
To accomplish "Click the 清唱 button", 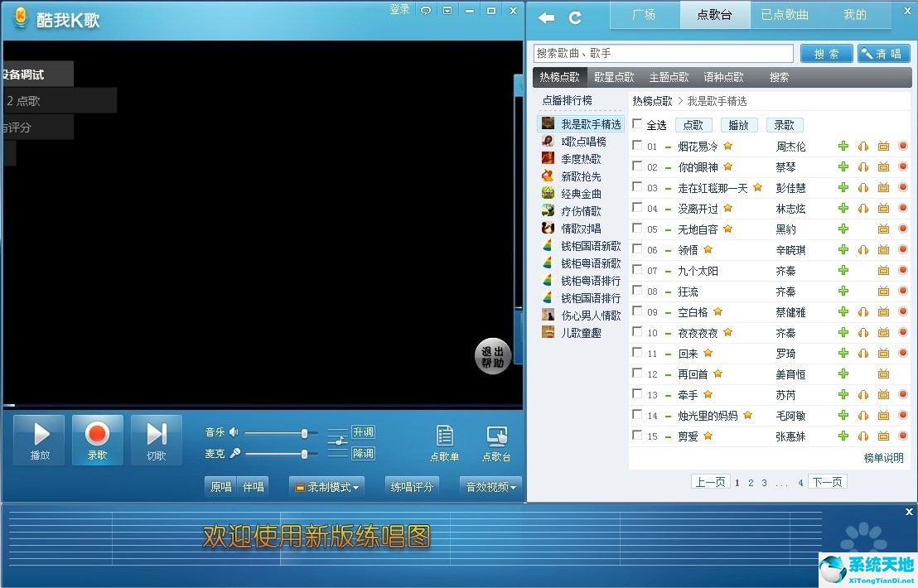I will pyautogui.click(x=883, y=54).
